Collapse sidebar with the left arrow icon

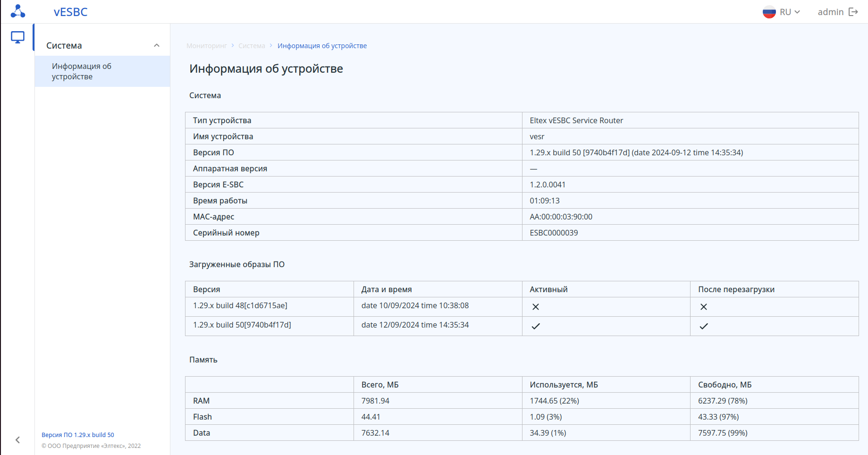17,440
